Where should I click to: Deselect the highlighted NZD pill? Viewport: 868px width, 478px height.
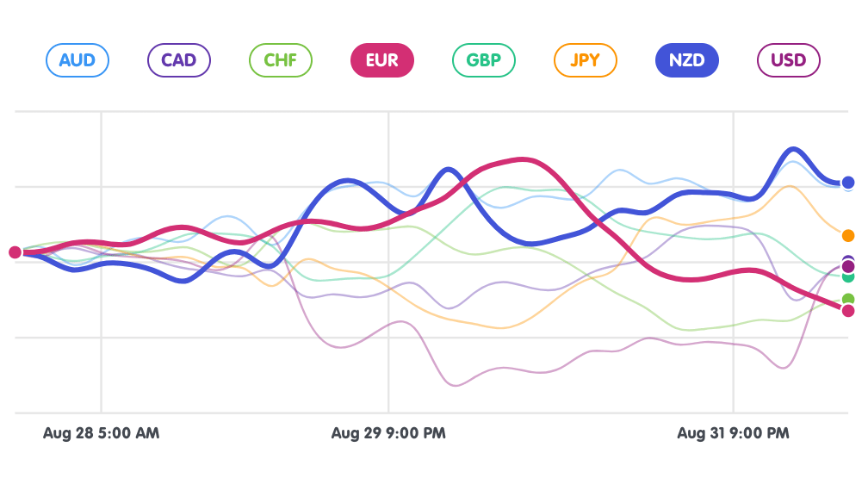click(686, 61)
